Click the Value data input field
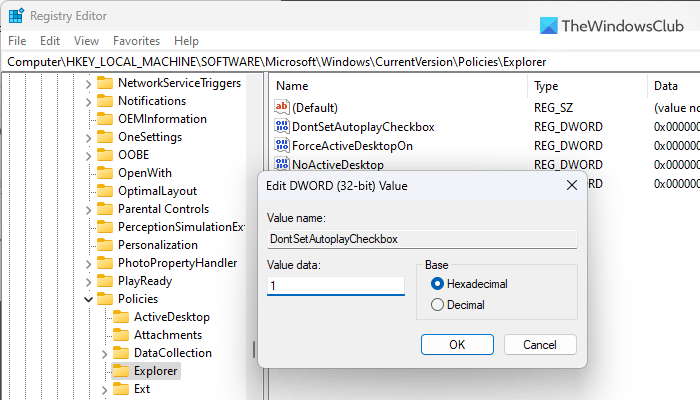 click(x=335, y=286)
